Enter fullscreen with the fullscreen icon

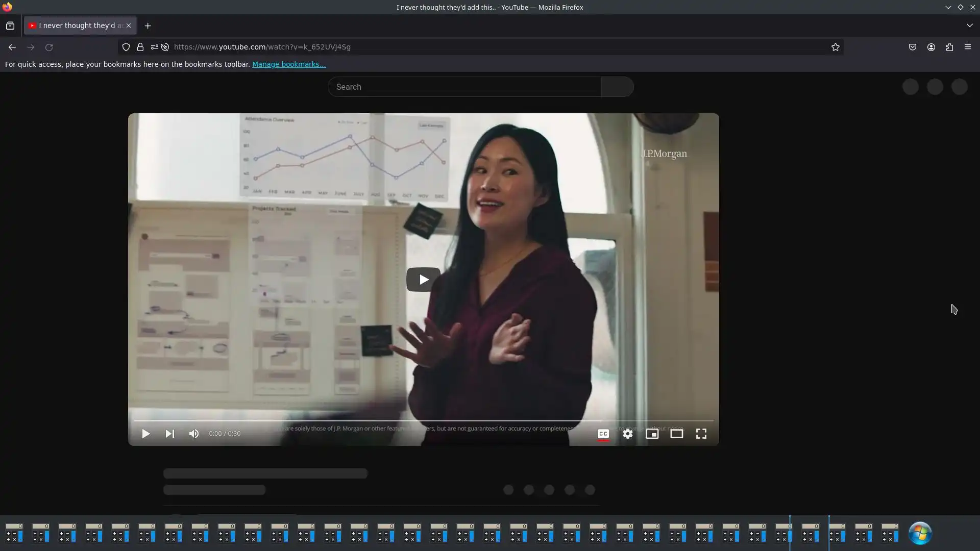click(x=701, y=434)
